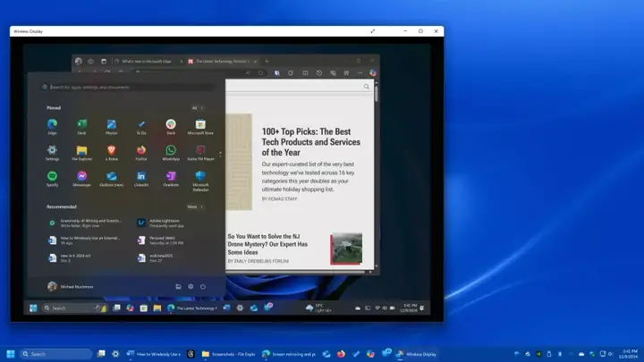The image size is (644, 362).
Task: Click the search magnifier on the PCMag page
Action: pos(367,87)
